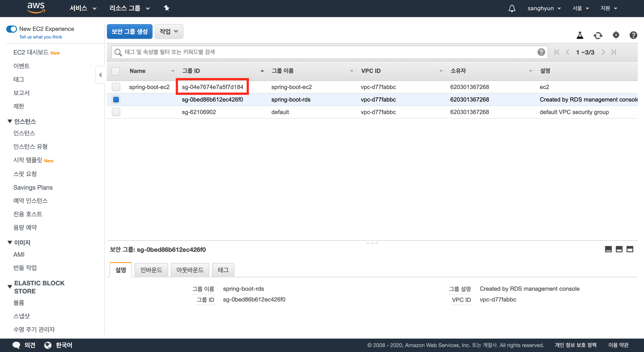Click the 보안 그룹 생성 button
The height and width of the screenshot is (352, 644).
[x=129, y=32]
